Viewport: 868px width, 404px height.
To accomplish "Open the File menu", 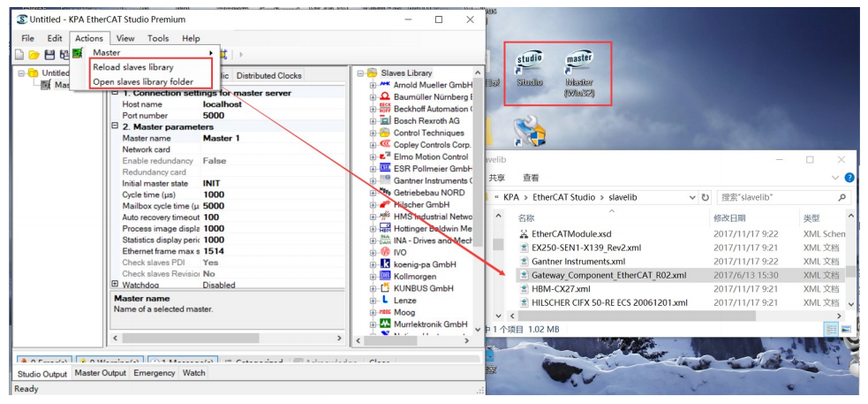I will click(27, 38).
